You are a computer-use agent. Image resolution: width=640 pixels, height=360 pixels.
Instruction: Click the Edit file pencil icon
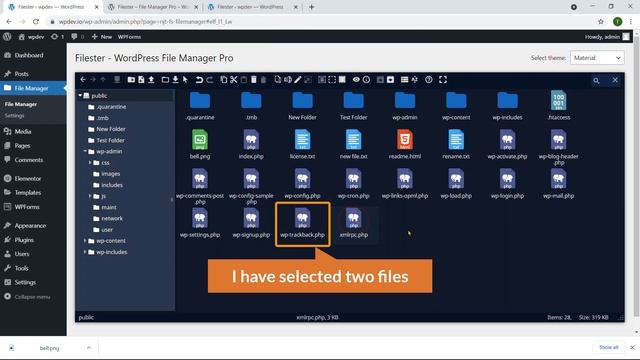(x=298, y=80)
